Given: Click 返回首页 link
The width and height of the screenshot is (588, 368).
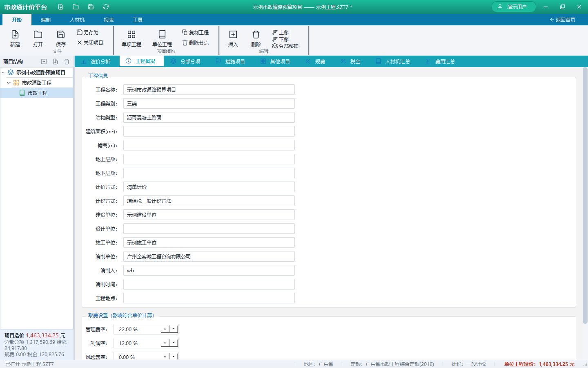Looking at the screenshot, I should (562, 20).
